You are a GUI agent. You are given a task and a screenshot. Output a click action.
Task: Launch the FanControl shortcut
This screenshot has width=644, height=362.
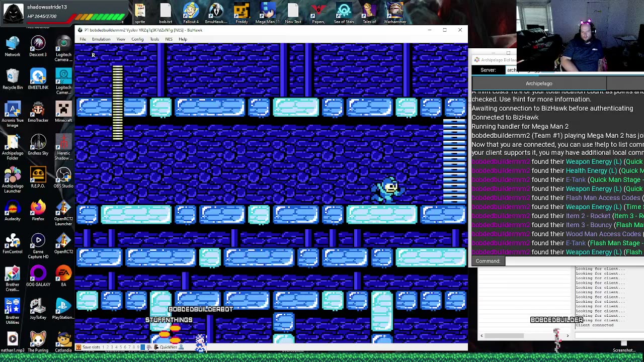13,244
